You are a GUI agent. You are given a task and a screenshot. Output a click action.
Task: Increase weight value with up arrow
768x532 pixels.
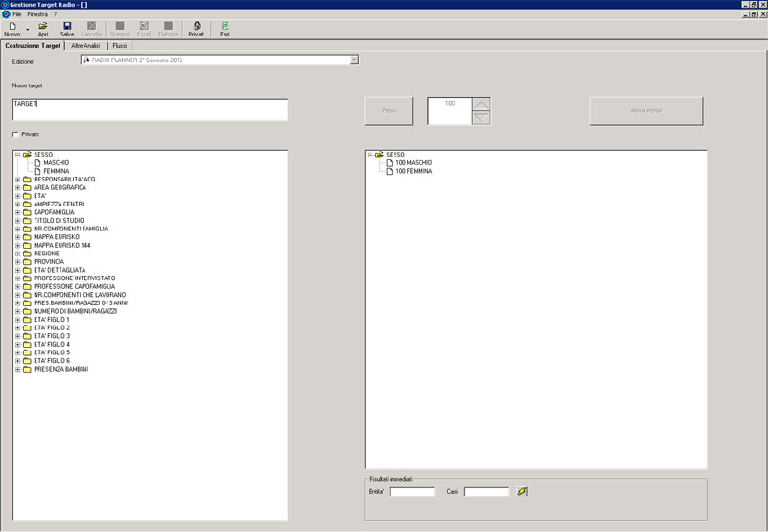[x=482, y=104]
